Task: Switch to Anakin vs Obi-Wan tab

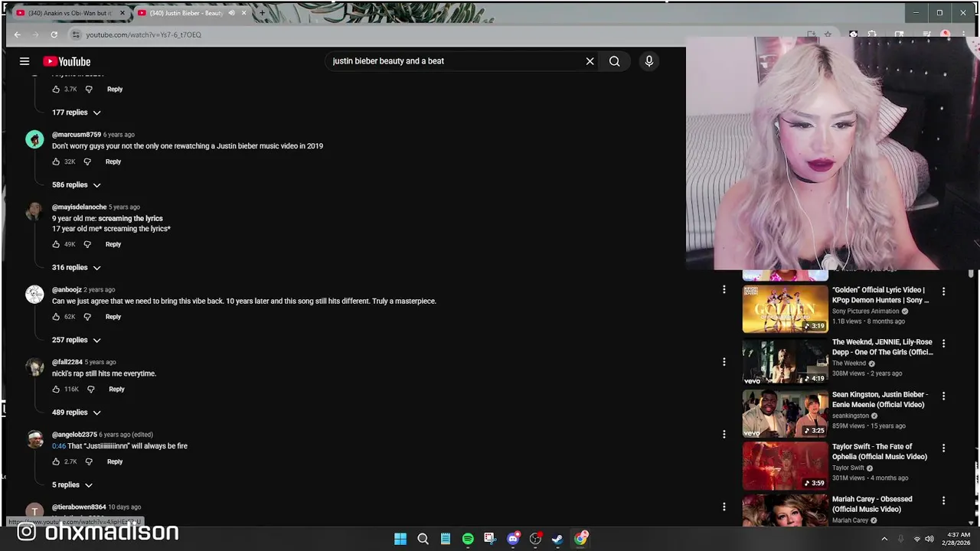Action: (x=69, y=13)
